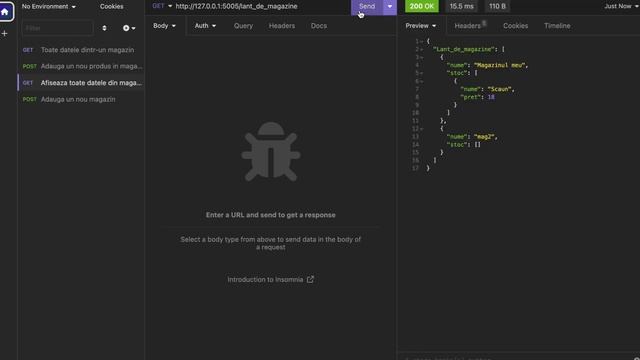Change the GET method dropdown
The height and width of the screenshot is (360, 640).
tap(162, 6)
